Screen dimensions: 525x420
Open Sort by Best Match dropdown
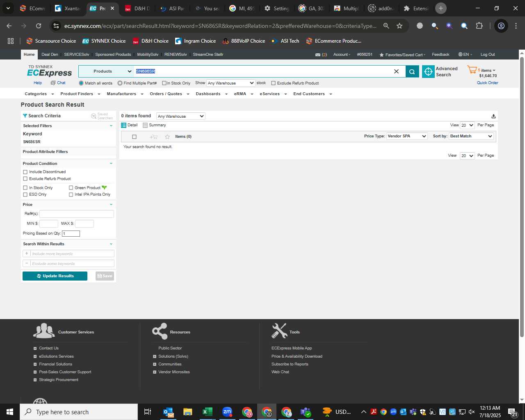point(471,136)
